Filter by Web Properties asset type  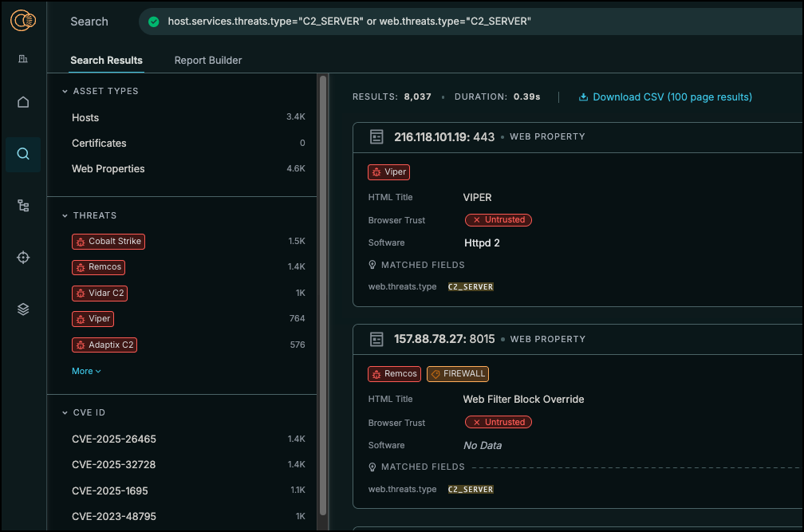click(x=108, y=169)
